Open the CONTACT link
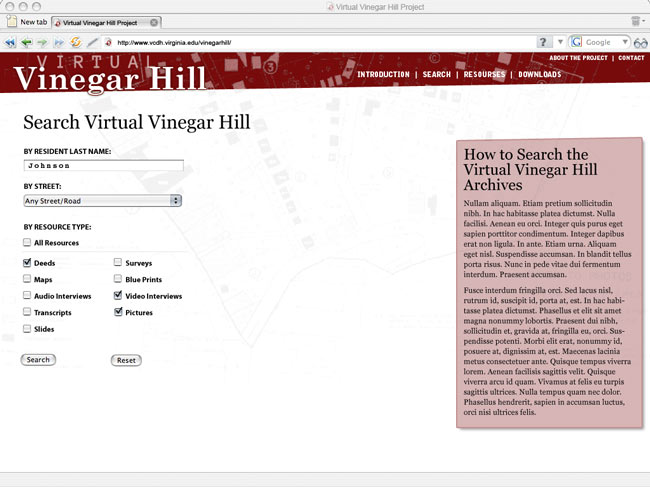650x487 pixels. point(631,58)
